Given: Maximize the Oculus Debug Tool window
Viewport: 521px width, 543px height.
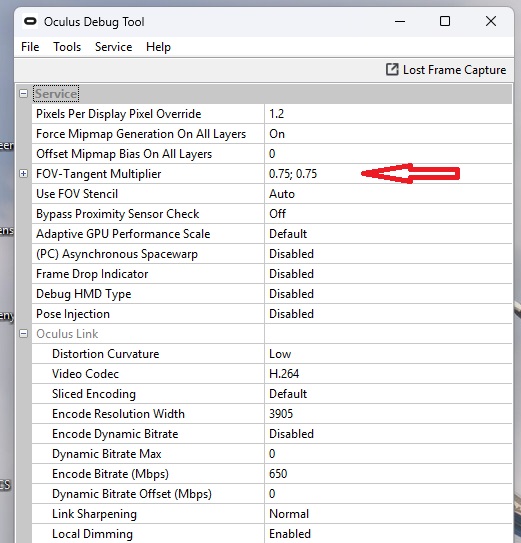Looking at the screenshot, I should point(445,21).
